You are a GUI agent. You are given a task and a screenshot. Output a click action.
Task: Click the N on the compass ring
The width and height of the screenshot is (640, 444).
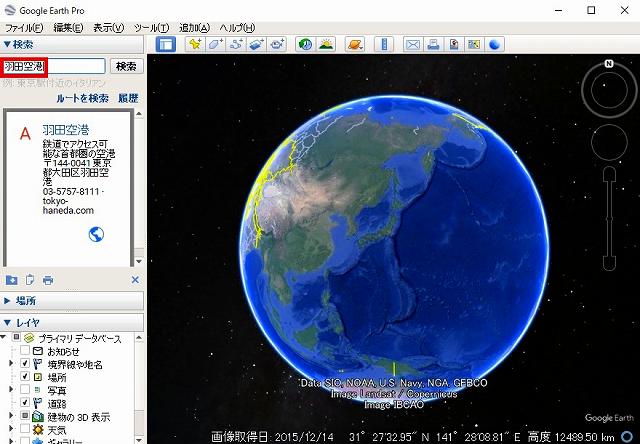point(609,64)
